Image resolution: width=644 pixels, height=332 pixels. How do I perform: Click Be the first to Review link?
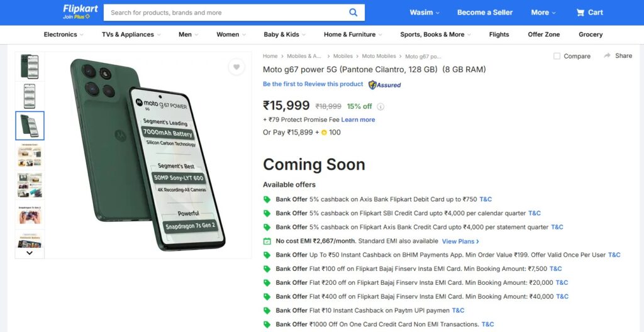(x=313, y=84)
